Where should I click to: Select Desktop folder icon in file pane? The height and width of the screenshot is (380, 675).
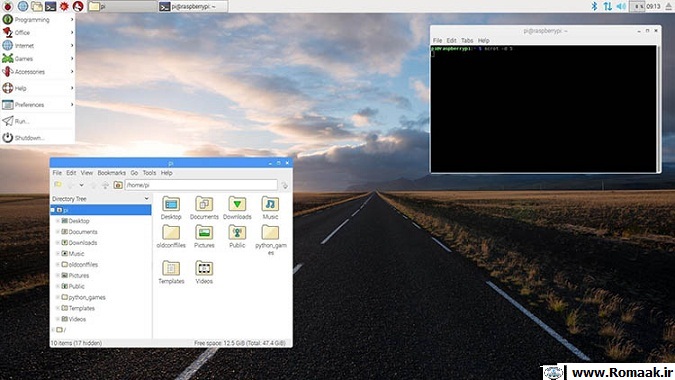pos(171,204)
